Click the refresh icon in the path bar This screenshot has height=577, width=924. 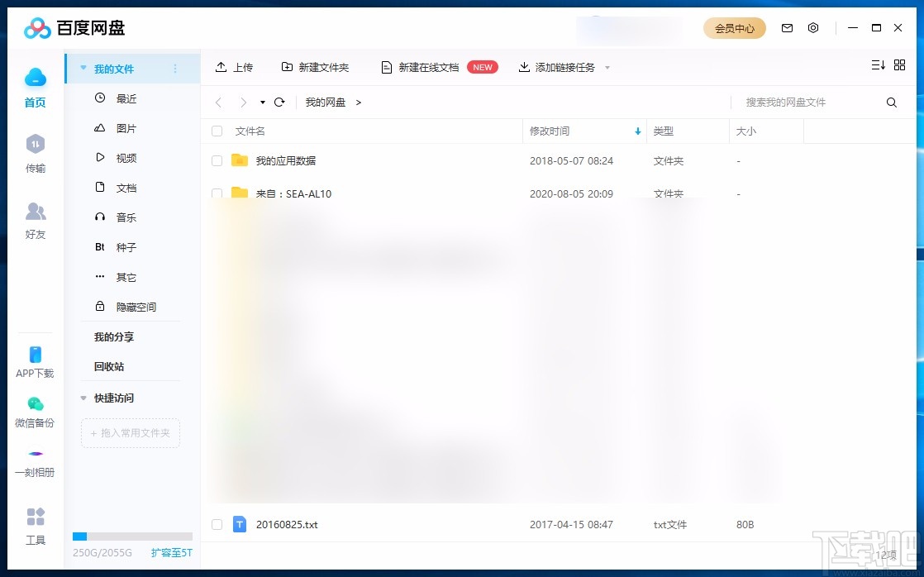(279, 102)
